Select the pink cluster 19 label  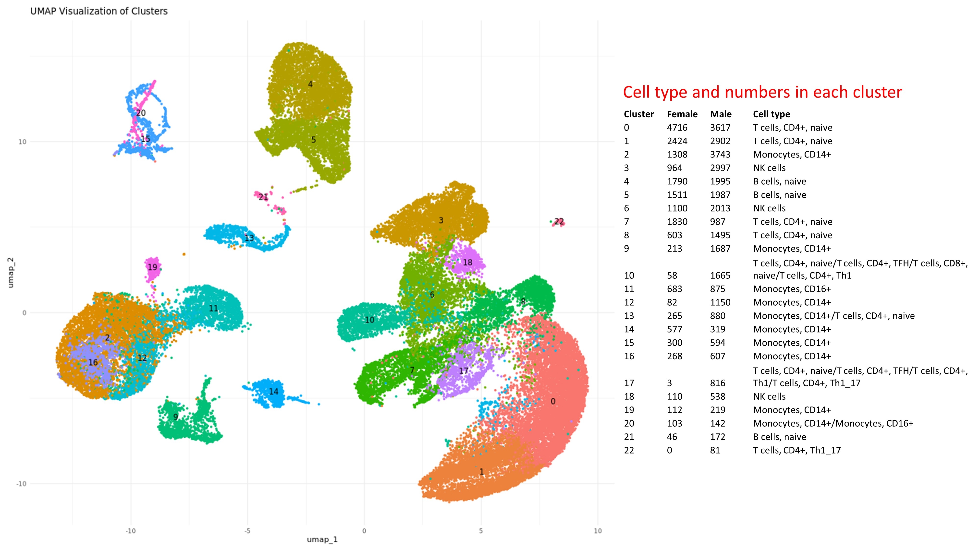point(153,267)
